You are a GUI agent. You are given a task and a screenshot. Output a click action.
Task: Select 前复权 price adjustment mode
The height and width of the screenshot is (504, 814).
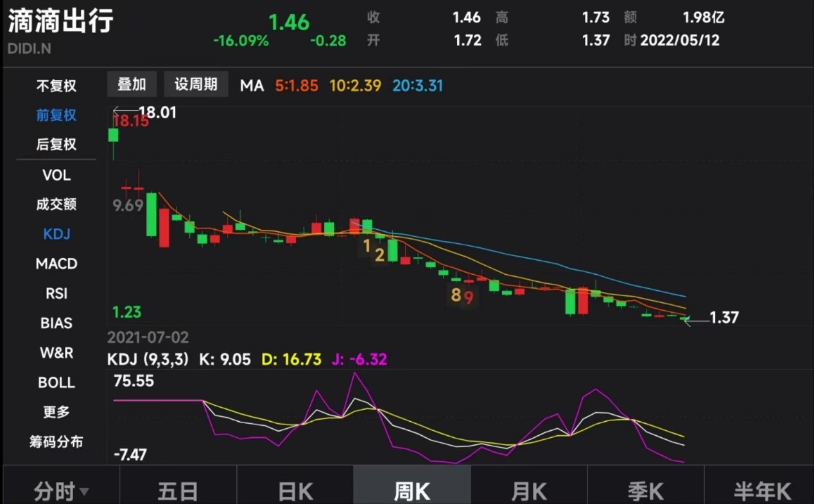point(56,115)
